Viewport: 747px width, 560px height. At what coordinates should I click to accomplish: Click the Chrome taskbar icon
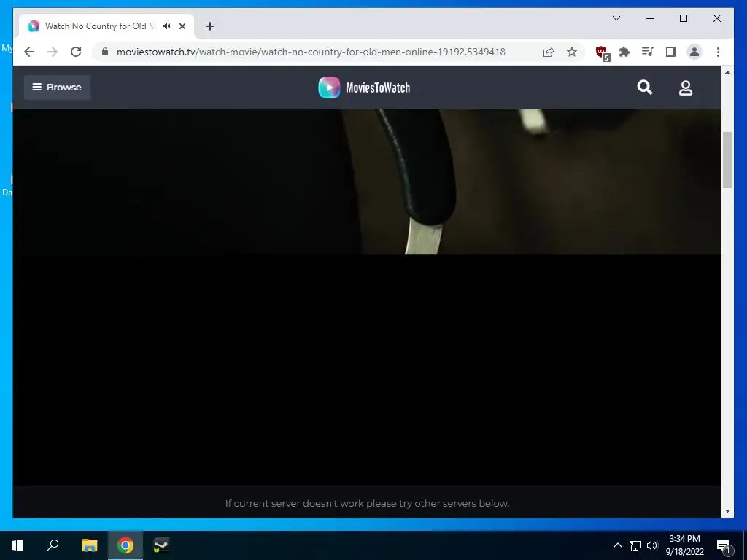click(125, 545)
